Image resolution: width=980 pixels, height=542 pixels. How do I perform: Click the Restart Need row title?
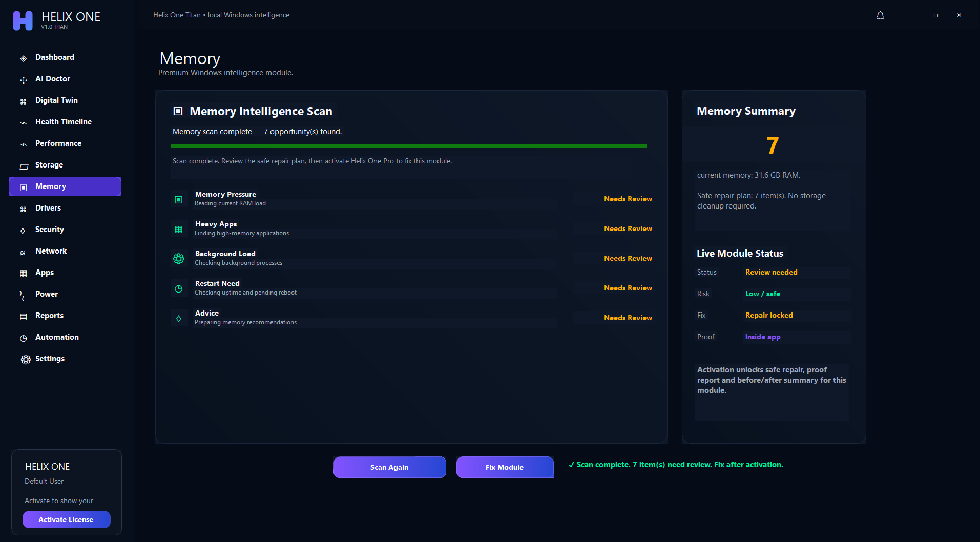[217, 283]
